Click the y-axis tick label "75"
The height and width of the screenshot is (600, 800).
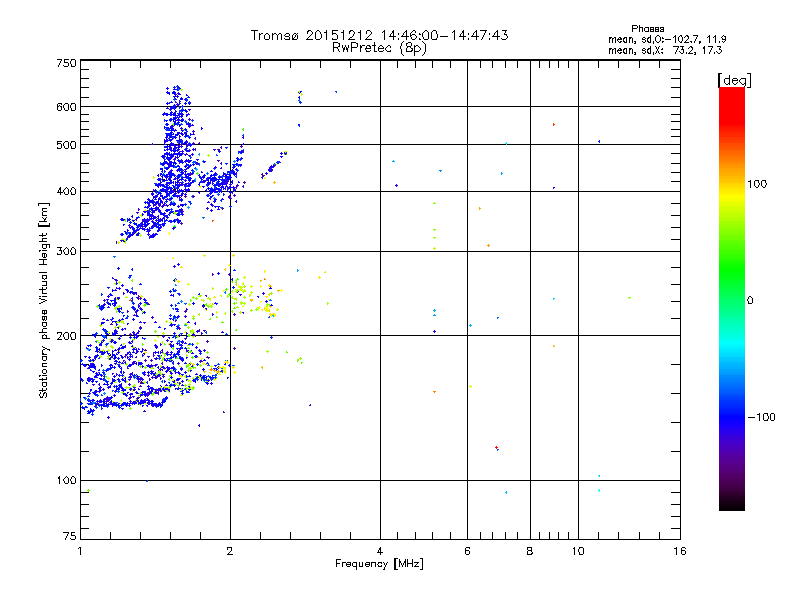[x=70, y=536]
